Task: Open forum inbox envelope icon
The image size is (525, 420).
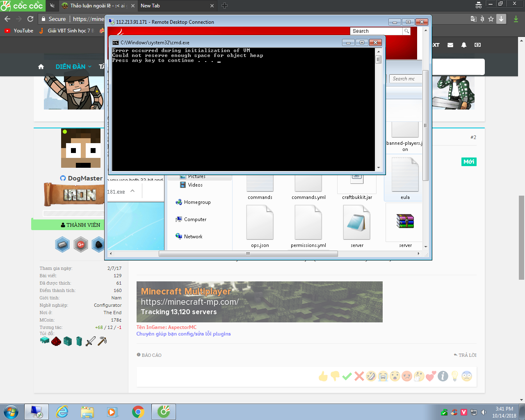Action: click(450, 45)
